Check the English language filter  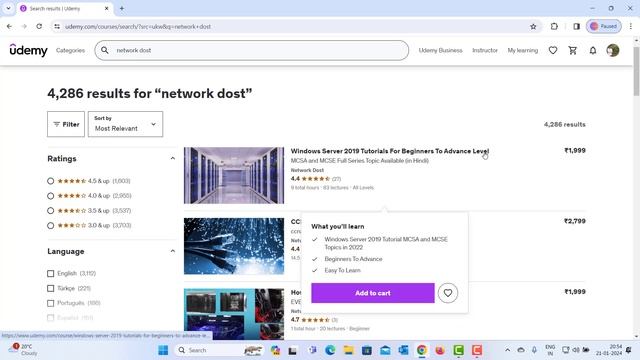pyautogui.click(x=51, y=273)
